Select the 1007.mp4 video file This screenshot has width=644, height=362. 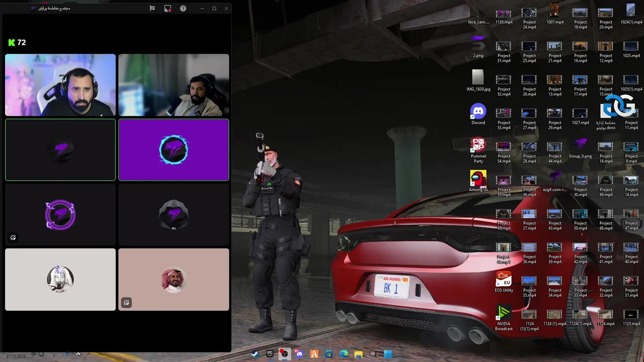coord(554,14)
